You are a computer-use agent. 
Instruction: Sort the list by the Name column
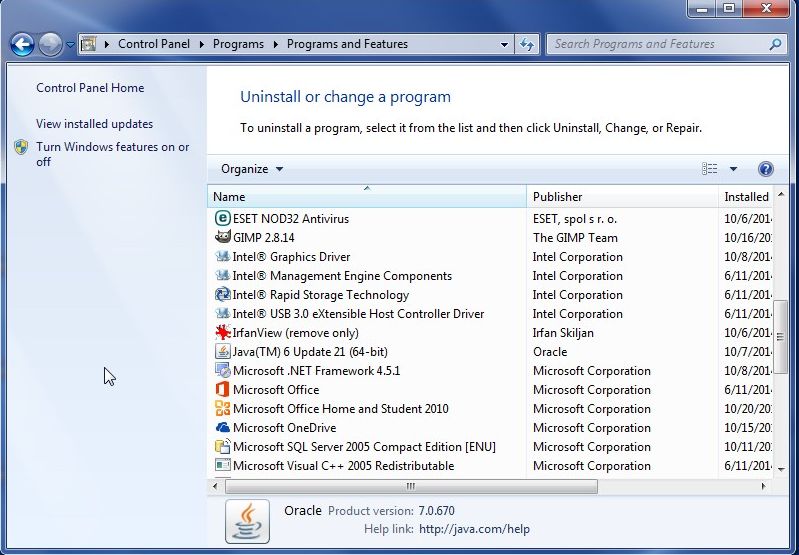367,197
